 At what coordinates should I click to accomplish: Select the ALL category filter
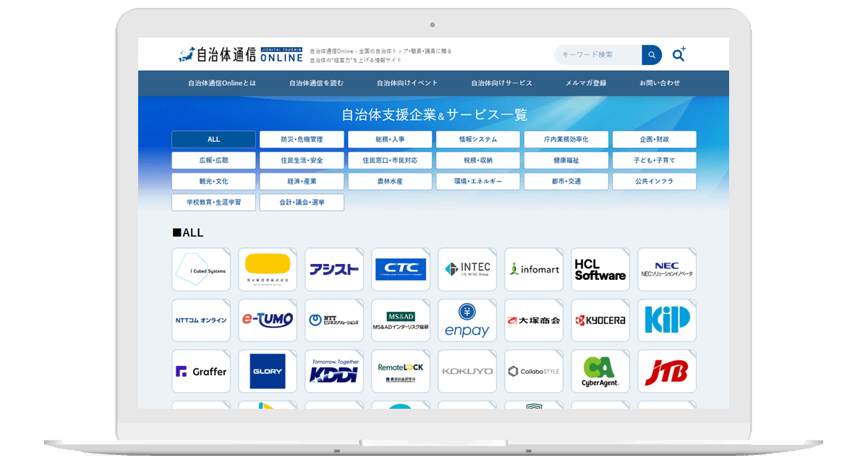(x=213, y=140)
